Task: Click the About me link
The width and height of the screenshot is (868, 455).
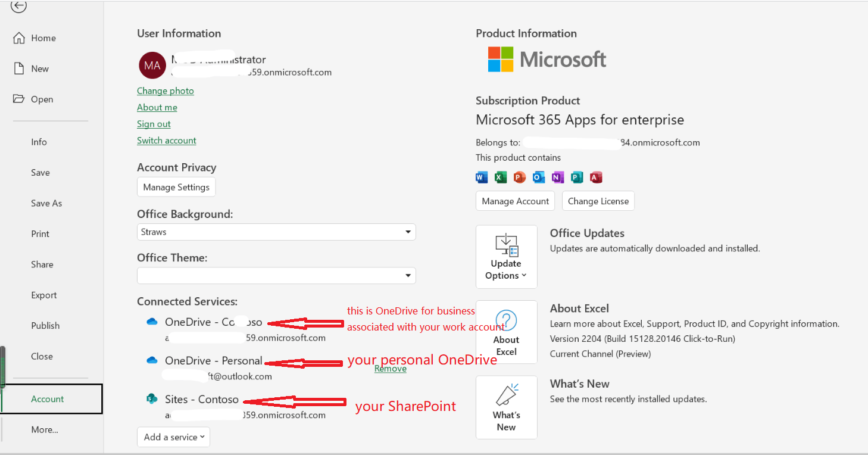Action: [157, 107]
